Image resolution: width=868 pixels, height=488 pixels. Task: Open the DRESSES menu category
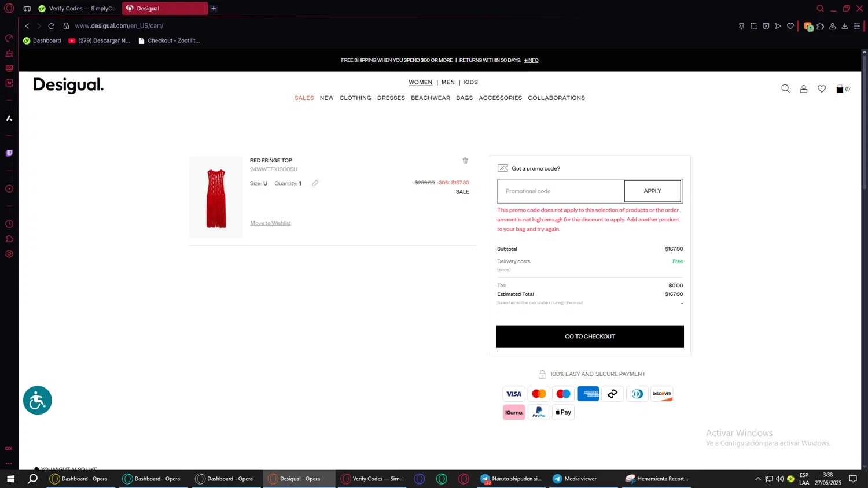pyautogui.click(x=391, y=98)
